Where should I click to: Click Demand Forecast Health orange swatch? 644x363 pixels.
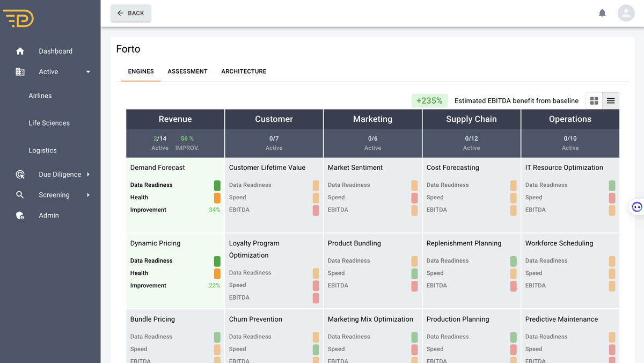pyautogui.click(x=217, y=198)
